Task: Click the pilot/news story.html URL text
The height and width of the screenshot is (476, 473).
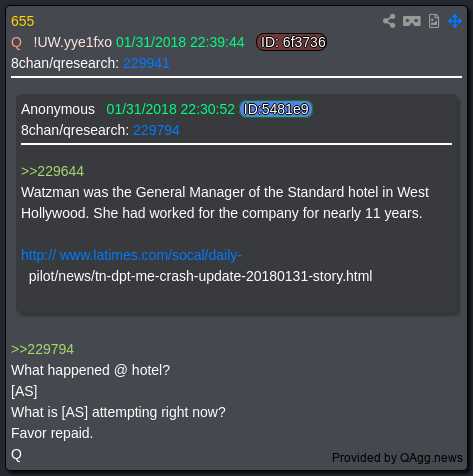Action: 200,276
